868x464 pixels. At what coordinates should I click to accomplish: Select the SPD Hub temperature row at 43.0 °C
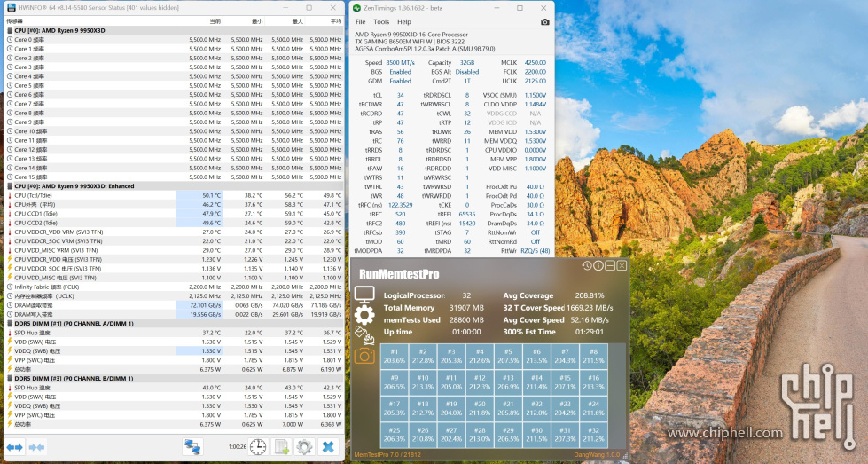tap(174, 388)
